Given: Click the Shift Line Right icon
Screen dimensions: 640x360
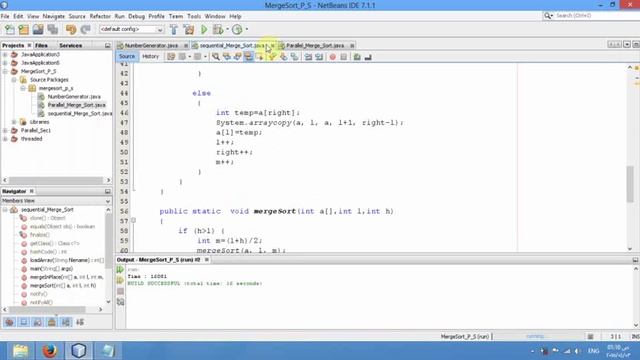Looking at the screenshot, I should click(319, 57).
